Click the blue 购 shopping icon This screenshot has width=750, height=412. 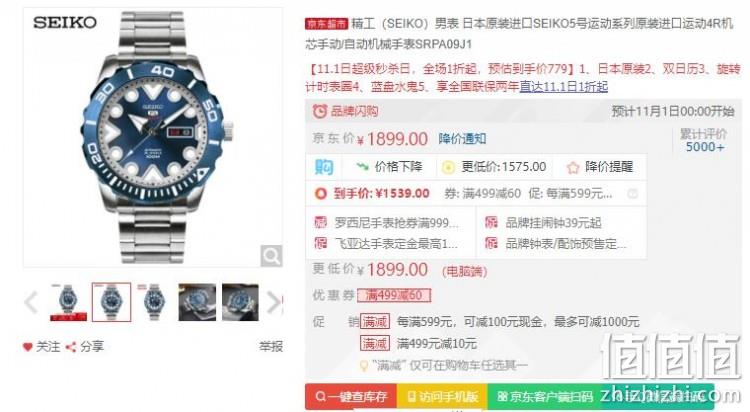(x=324, y=167)
